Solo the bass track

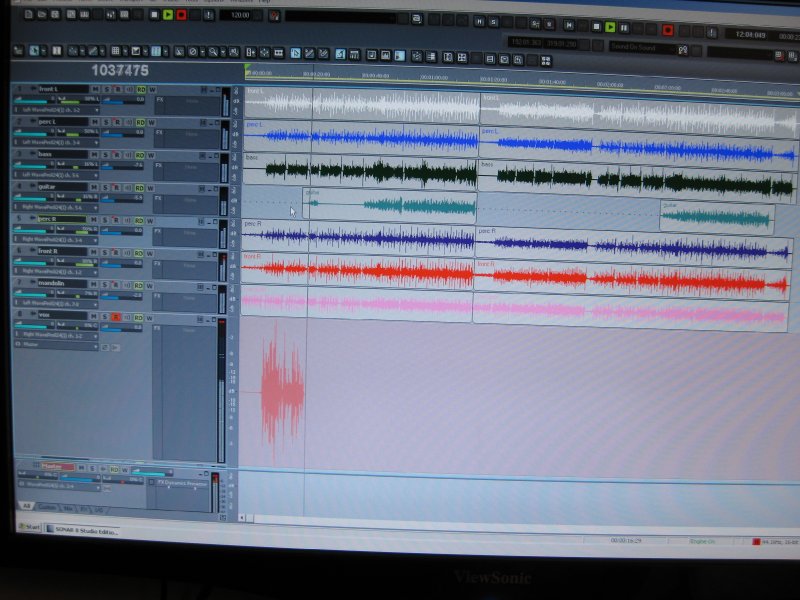pyautogui.click(x=105, y=155)
